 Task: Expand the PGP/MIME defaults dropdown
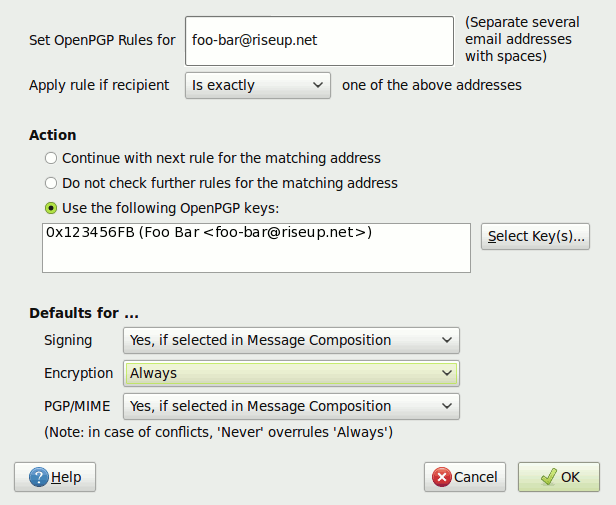[290, 406]
